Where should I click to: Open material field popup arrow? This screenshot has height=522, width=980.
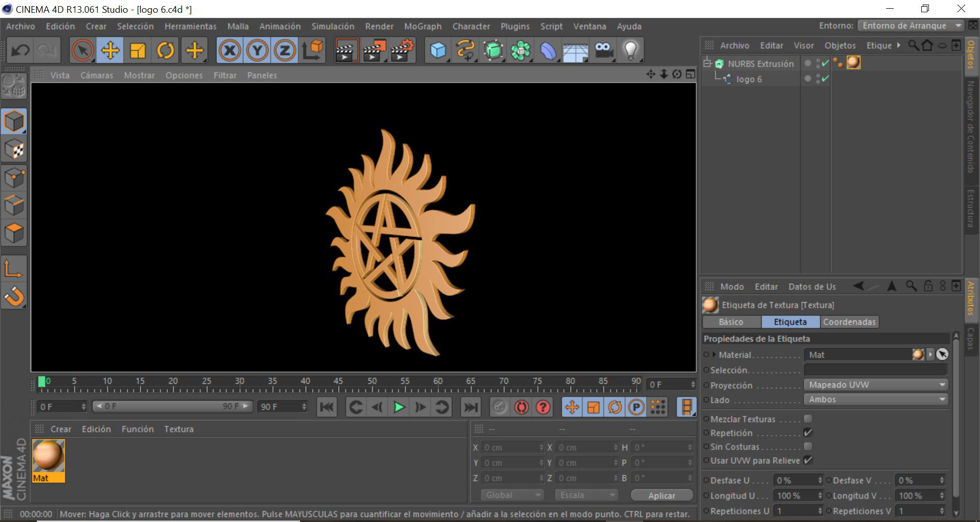[930, 354]
